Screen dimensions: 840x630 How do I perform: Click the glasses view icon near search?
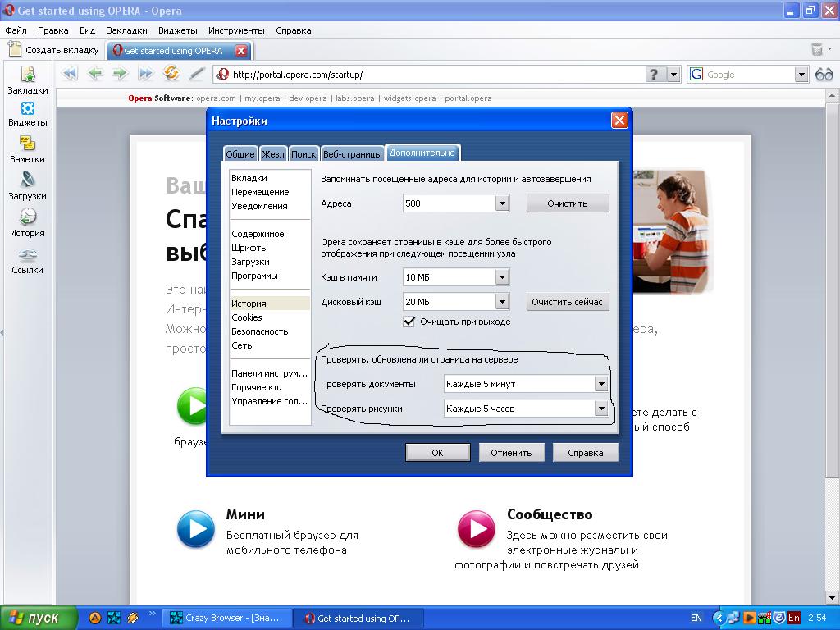[x=824, y=75]
